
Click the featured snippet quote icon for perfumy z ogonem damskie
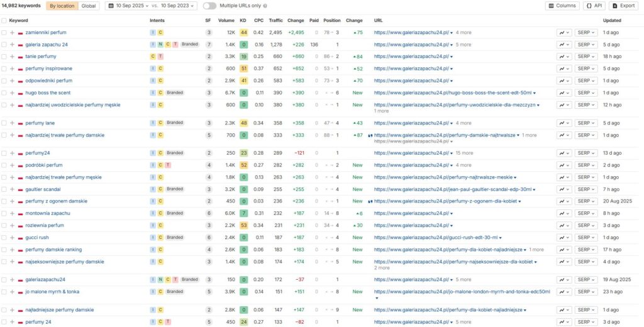370,201
